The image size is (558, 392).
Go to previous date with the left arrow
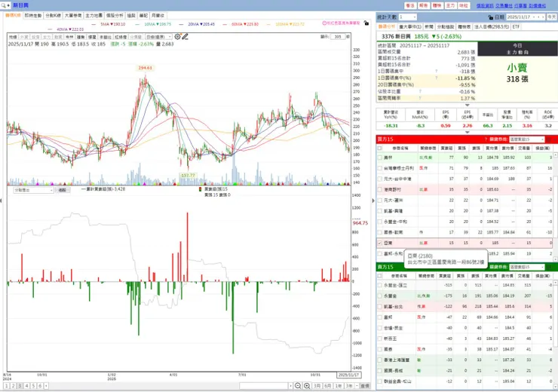tap(538, 17)
